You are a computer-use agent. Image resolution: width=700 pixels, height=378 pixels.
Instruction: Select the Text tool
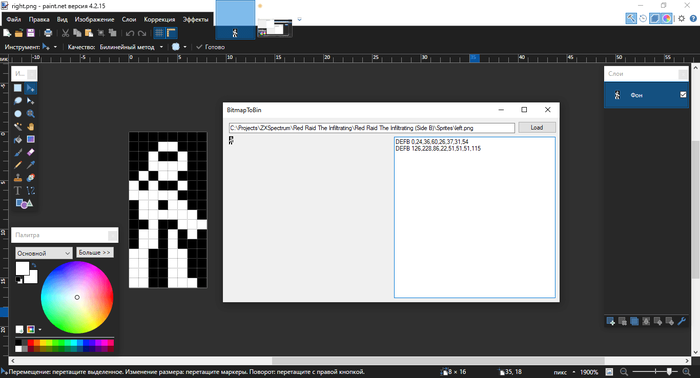[18, 191]
